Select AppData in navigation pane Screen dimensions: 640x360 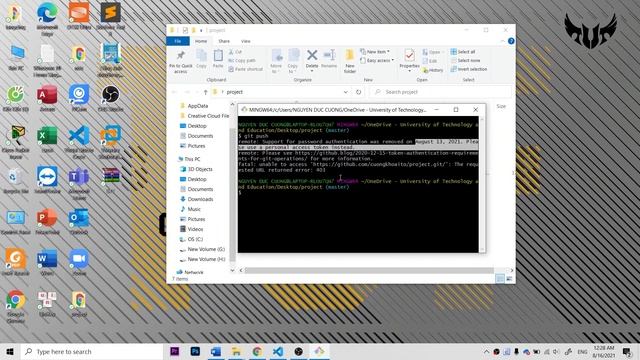pos(194,106)
